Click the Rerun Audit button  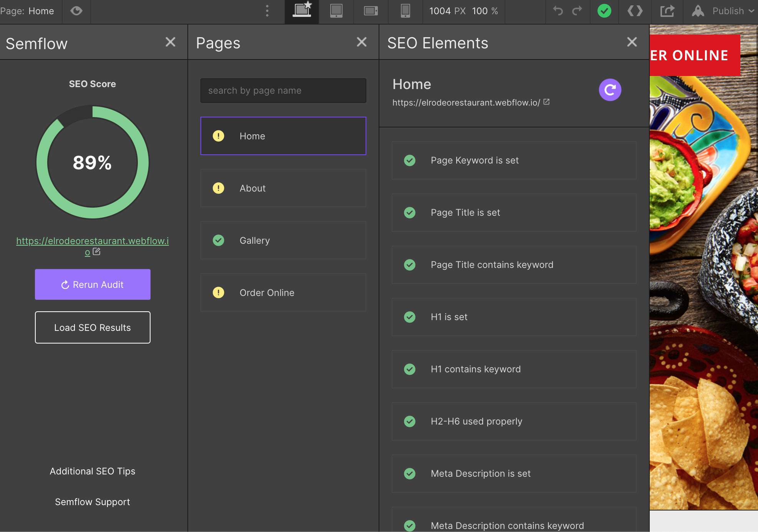coord(93,284)
